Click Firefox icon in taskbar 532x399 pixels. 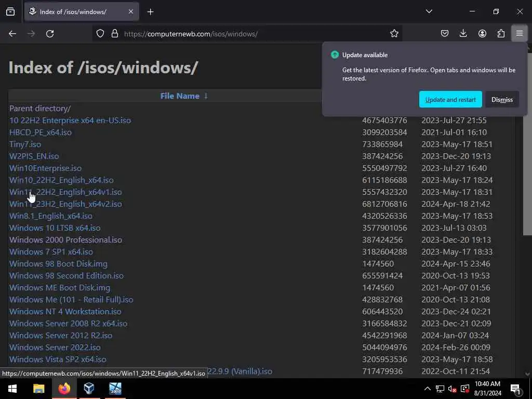click(x=64, y=389)
